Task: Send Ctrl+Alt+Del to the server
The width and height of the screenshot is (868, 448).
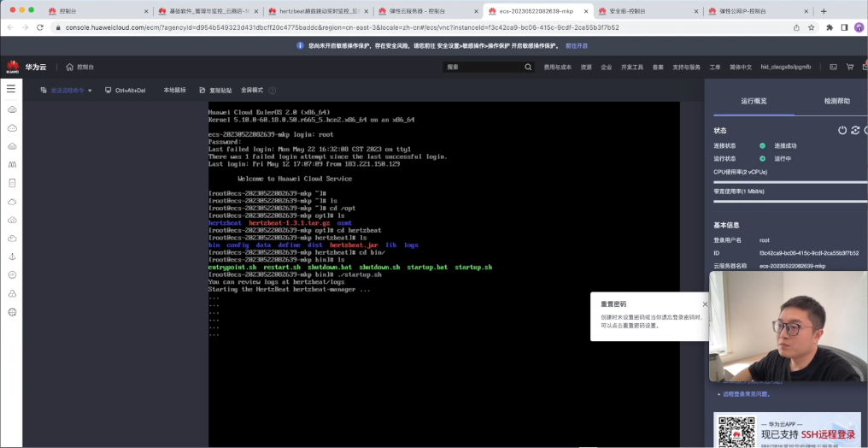Action: tap(125, 91)
